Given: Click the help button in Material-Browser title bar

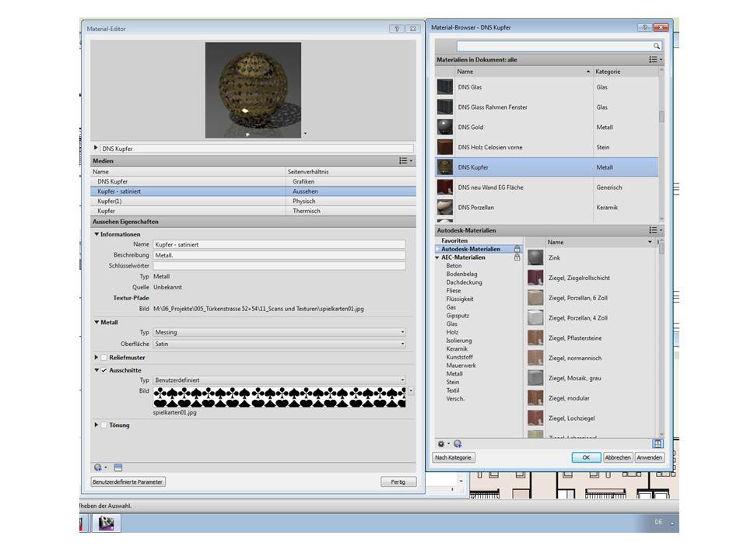Looking at the screenshot, I should 644,28.
